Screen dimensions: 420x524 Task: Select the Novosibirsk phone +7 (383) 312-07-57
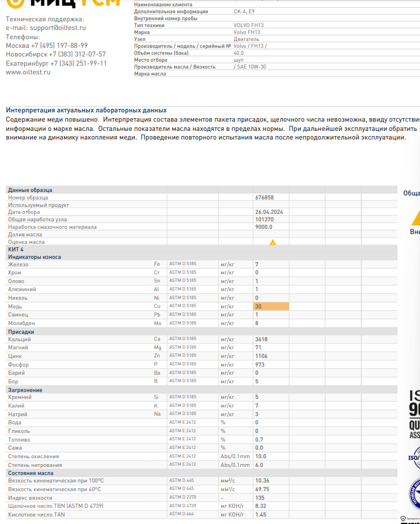click(x=77, y=54)
